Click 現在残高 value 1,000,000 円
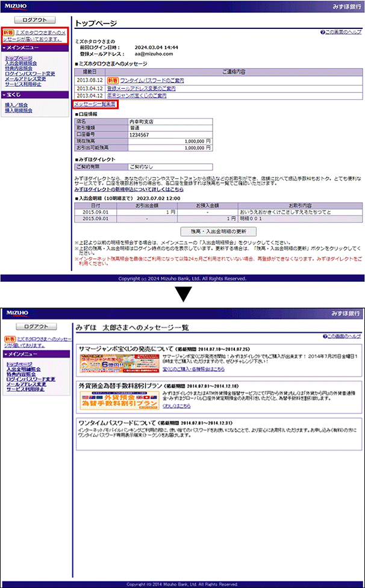This screenshot has height=588, width=365. [x=198, y=142]
